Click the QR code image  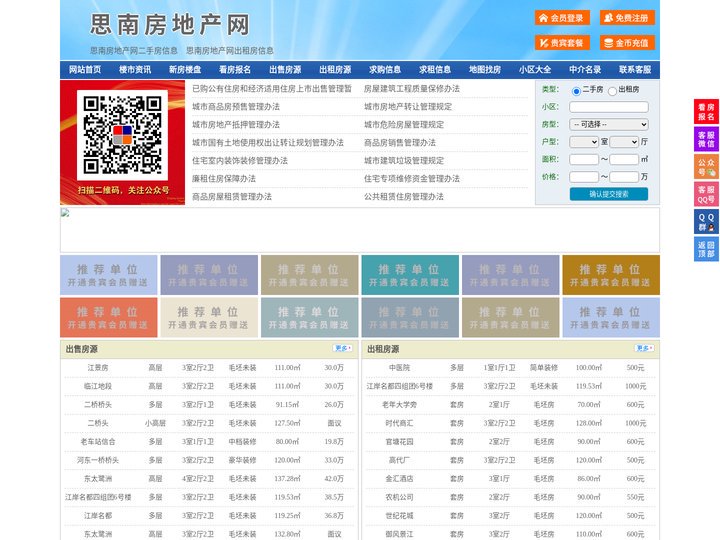[x=123, y=135]
